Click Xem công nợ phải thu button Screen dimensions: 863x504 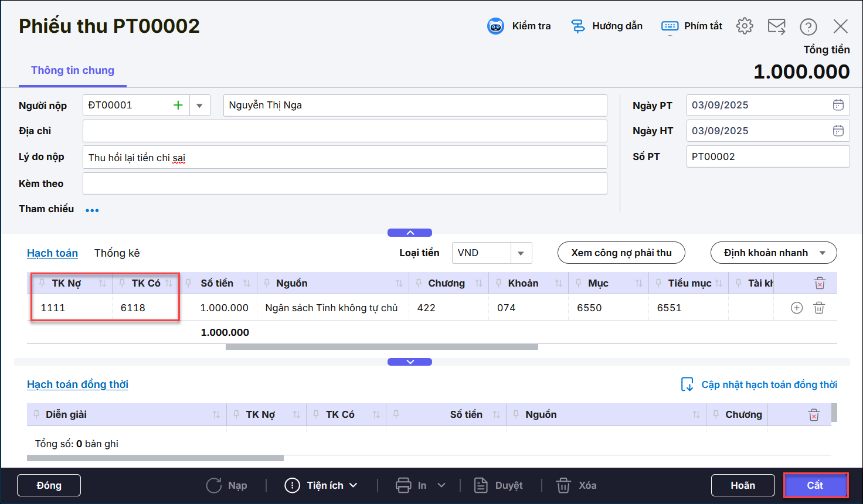click(x=621, y=253)
